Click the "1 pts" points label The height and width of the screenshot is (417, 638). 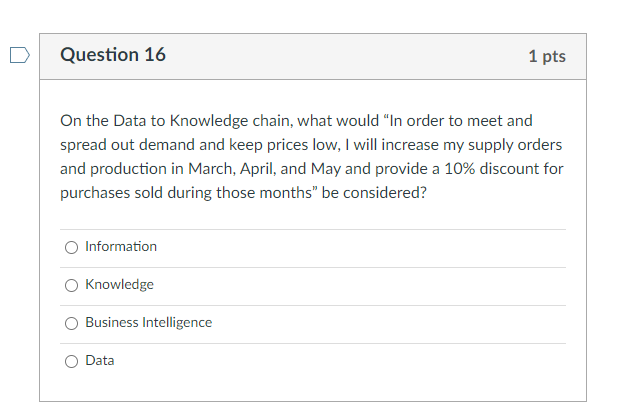tap(547, 56)
